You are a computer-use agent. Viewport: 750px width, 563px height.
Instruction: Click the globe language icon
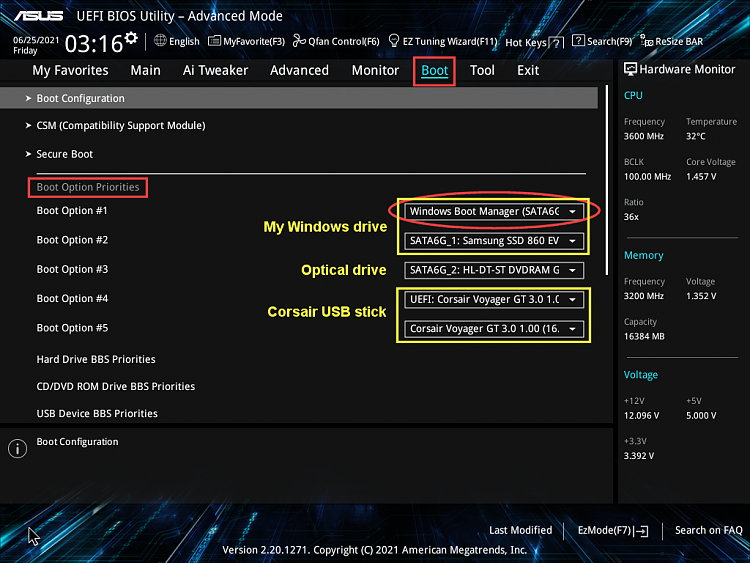point(160,41)
